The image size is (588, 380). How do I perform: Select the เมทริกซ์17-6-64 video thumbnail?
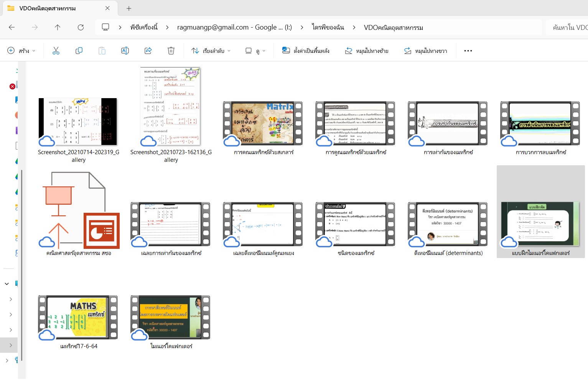[78, 317]
